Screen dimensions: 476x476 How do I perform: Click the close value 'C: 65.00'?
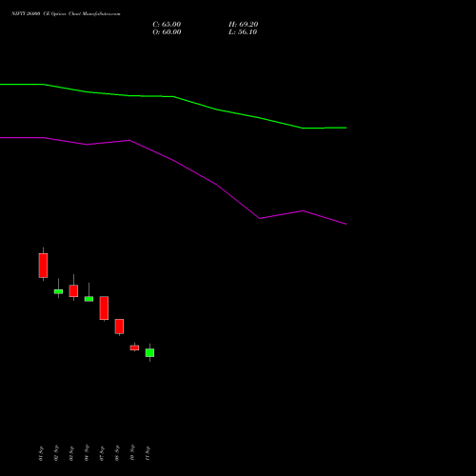point(167,25)
